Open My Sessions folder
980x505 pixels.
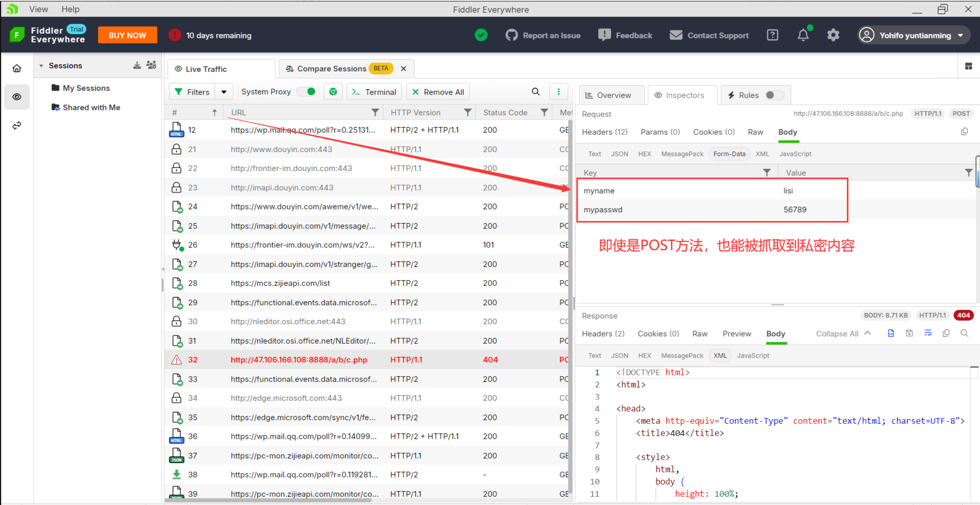[x=81, y=88]
